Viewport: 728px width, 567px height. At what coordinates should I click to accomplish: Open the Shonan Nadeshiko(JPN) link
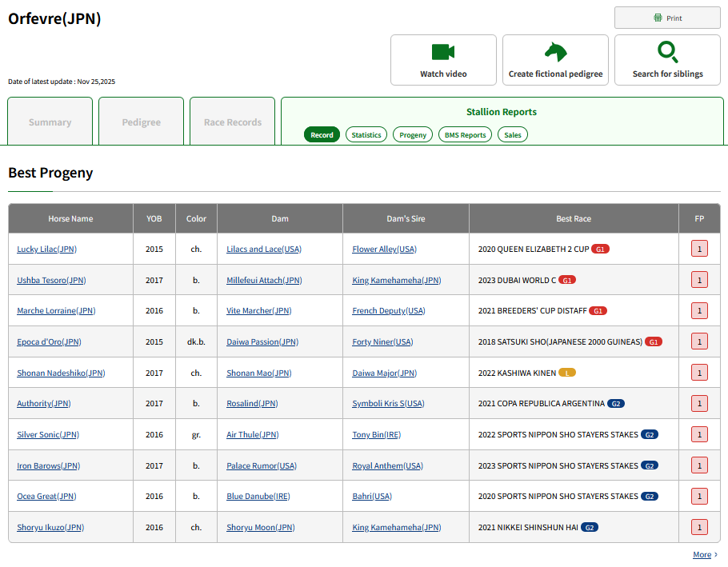(61, 373)
